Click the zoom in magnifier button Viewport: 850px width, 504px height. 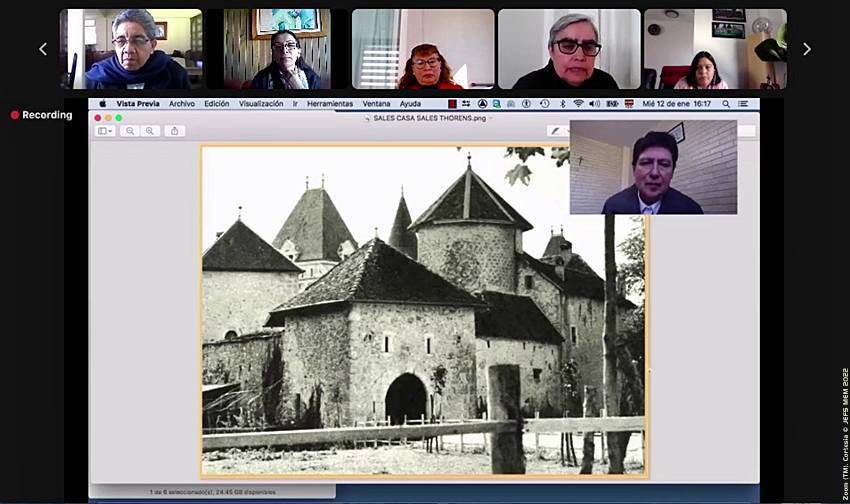(150, 131)
